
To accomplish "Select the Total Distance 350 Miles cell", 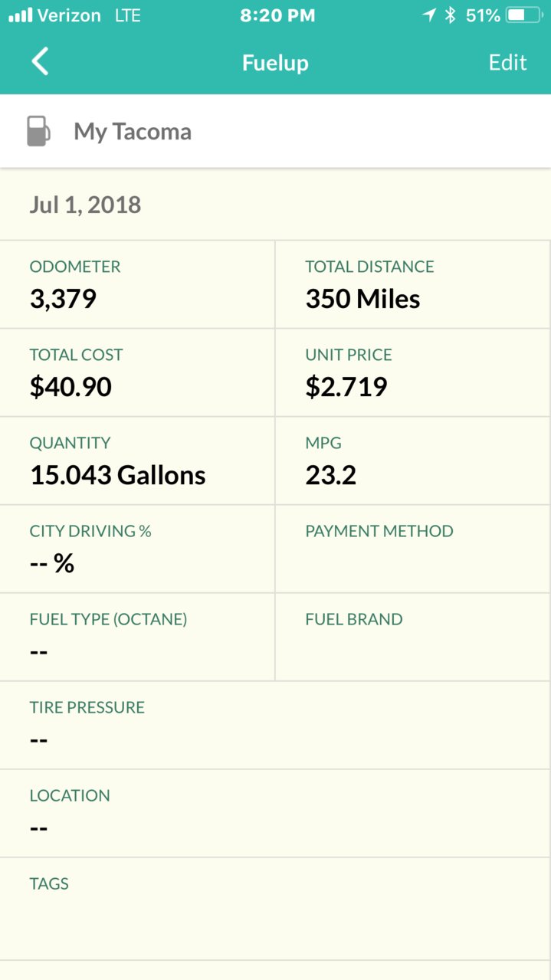I will pos(413,284).
